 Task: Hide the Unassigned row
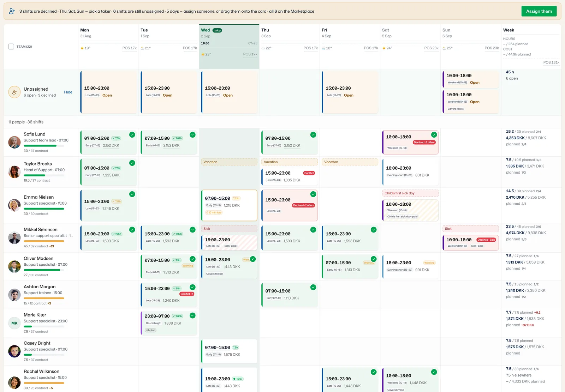(68, 92)
